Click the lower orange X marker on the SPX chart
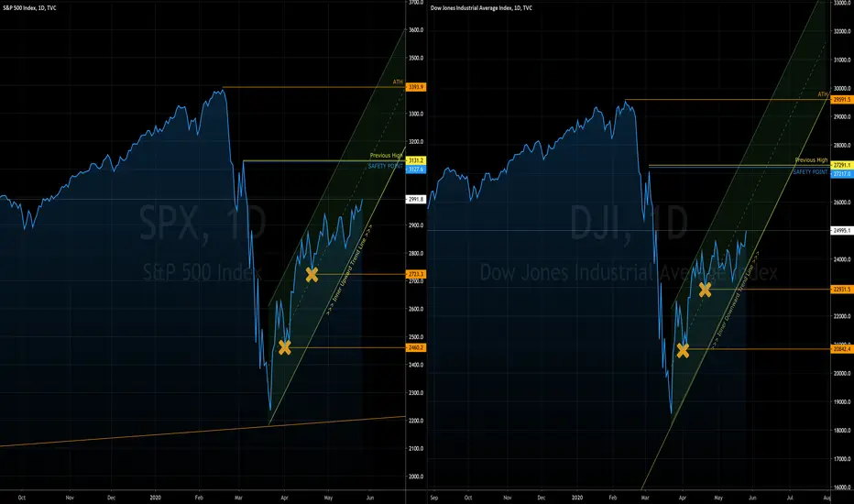The height and width of the screenshot is (504, 854). click(x=284, y=347)
